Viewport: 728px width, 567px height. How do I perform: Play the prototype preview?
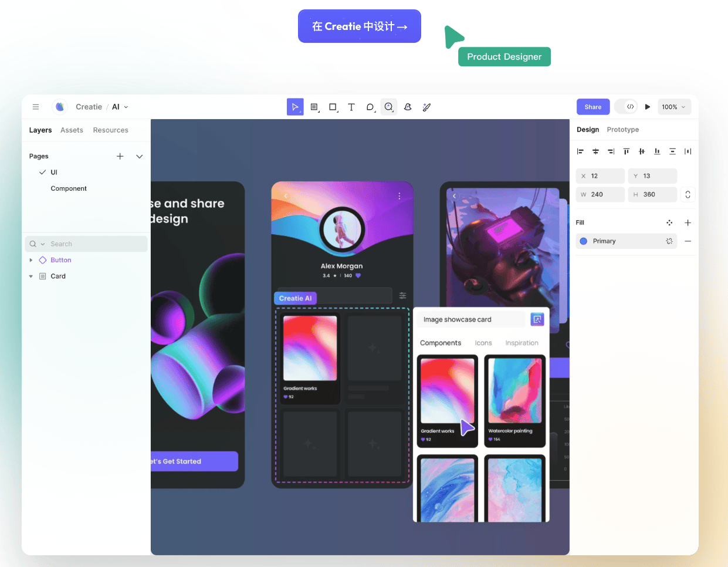[648, 107]
